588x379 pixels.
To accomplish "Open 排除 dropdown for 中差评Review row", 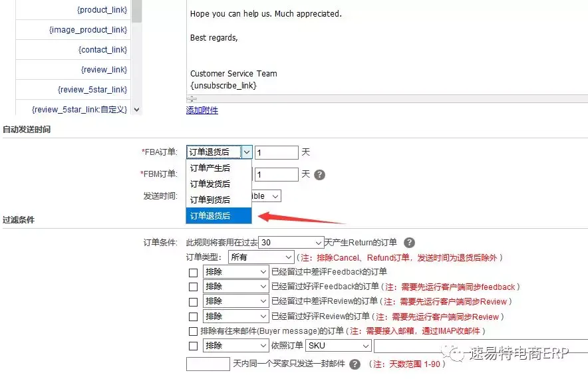I will pos(236,301).
